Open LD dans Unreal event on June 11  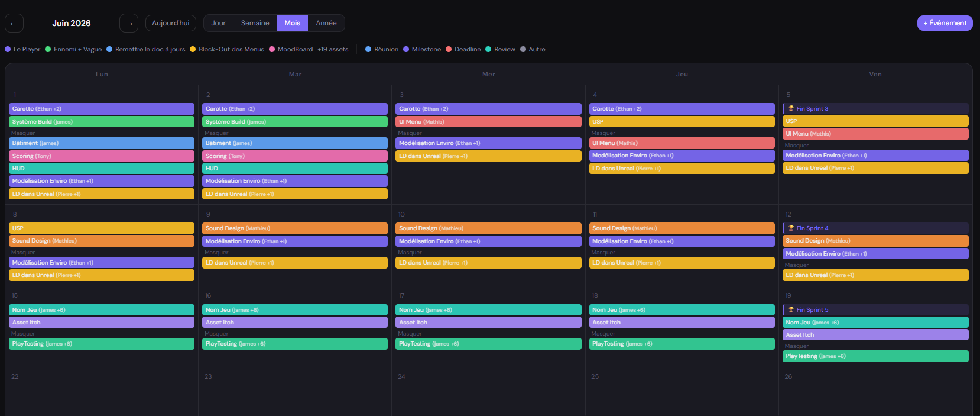[682, 263]
